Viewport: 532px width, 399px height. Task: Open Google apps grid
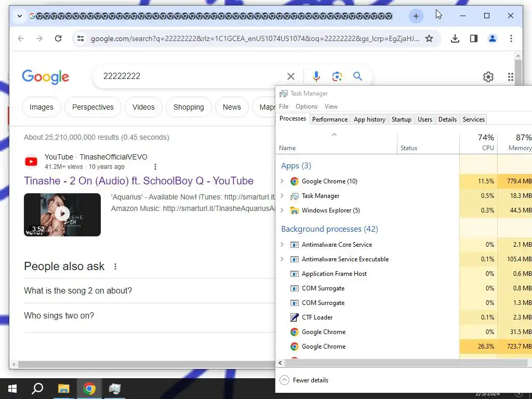click(x=511, y=77)
